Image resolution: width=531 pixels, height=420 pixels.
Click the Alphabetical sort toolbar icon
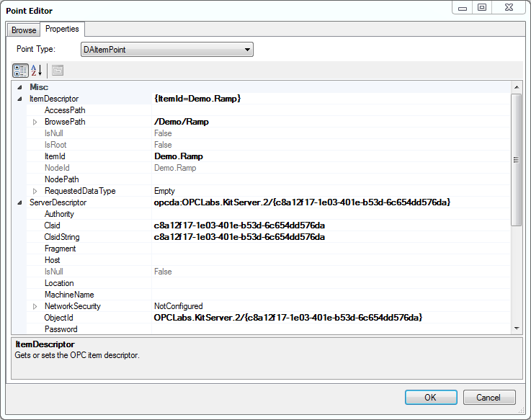[x=37, y=71]
